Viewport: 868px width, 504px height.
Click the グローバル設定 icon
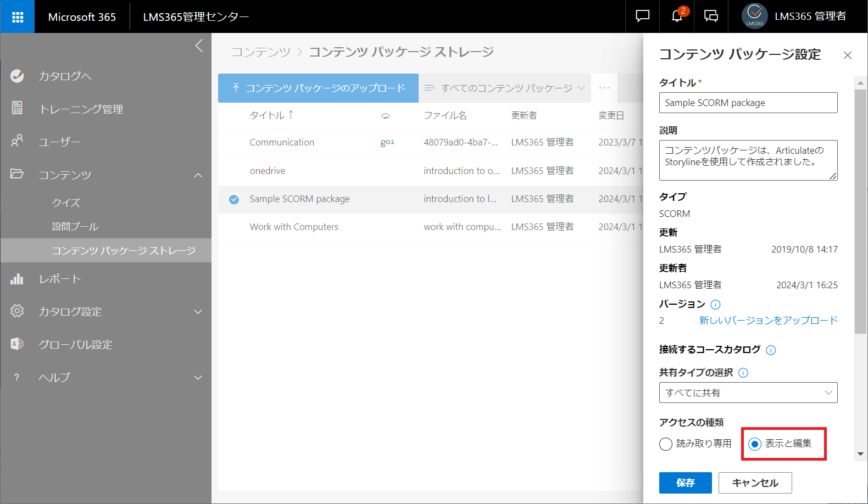[17, 344]
